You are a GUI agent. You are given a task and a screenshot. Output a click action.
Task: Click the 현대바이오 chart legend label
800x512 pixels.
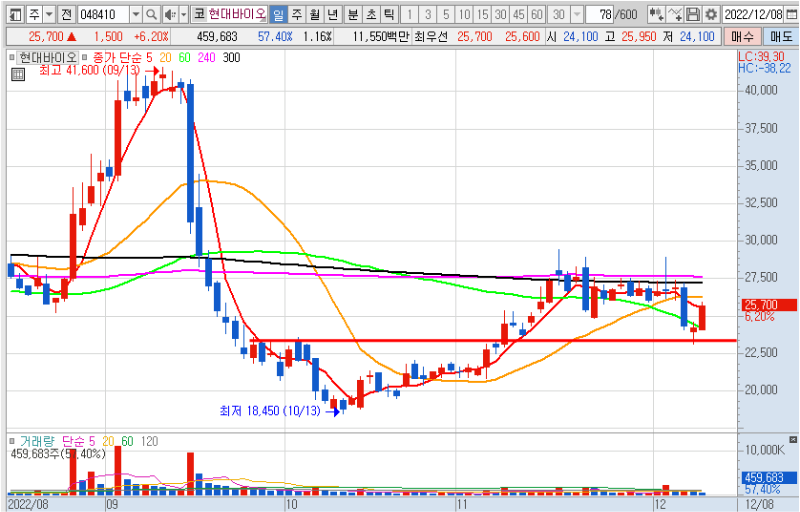pyautogui.click(x=48, y=58)
